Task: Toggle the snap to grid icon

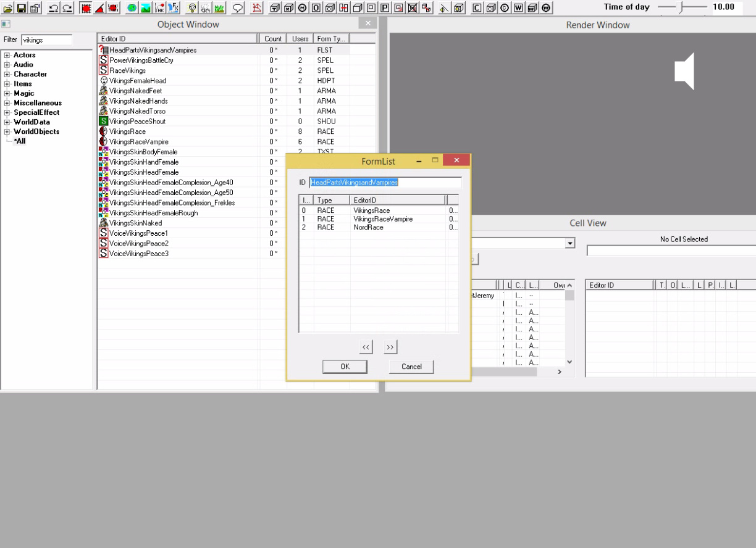Action: click(x=86, y=8)
